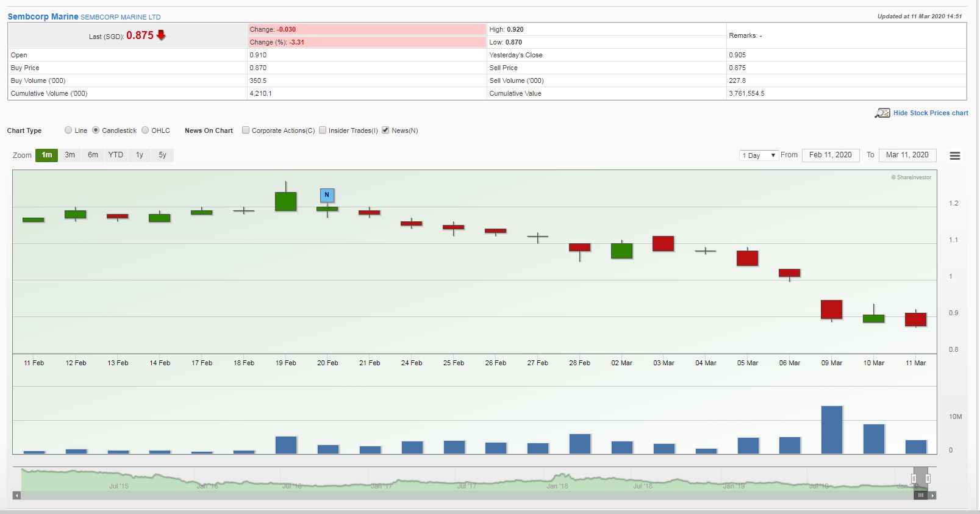Switch zoom to 3m range

pos(70,155)
